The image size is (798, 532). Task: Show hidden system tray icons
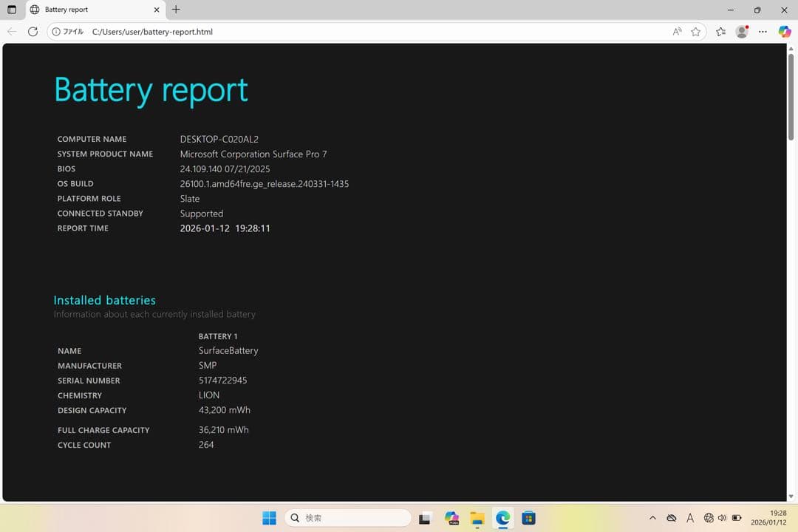point(653,517)
